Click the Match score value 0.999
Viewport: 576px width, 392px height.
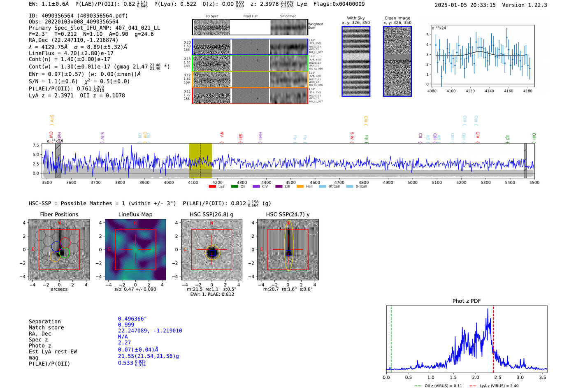coord(126,325)
